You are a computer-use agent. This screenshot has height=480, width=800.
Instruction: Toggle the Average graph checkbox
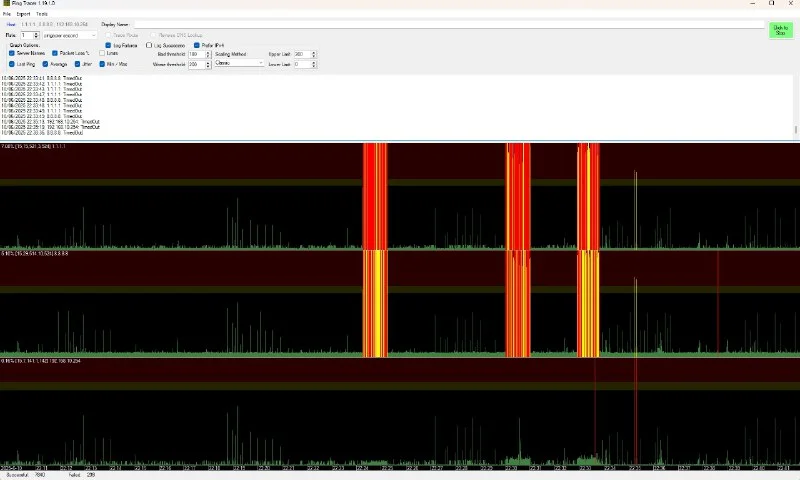[x=46, y=64]
